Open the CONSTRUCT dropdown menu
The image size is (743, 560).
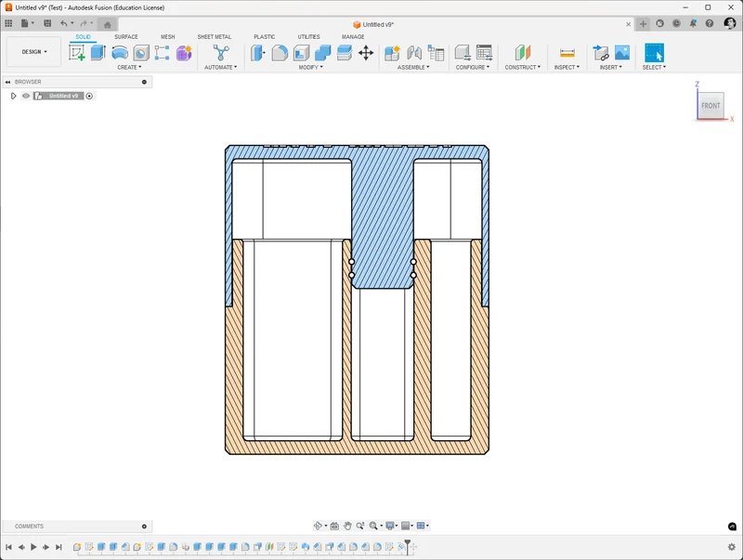click(523, 67)
